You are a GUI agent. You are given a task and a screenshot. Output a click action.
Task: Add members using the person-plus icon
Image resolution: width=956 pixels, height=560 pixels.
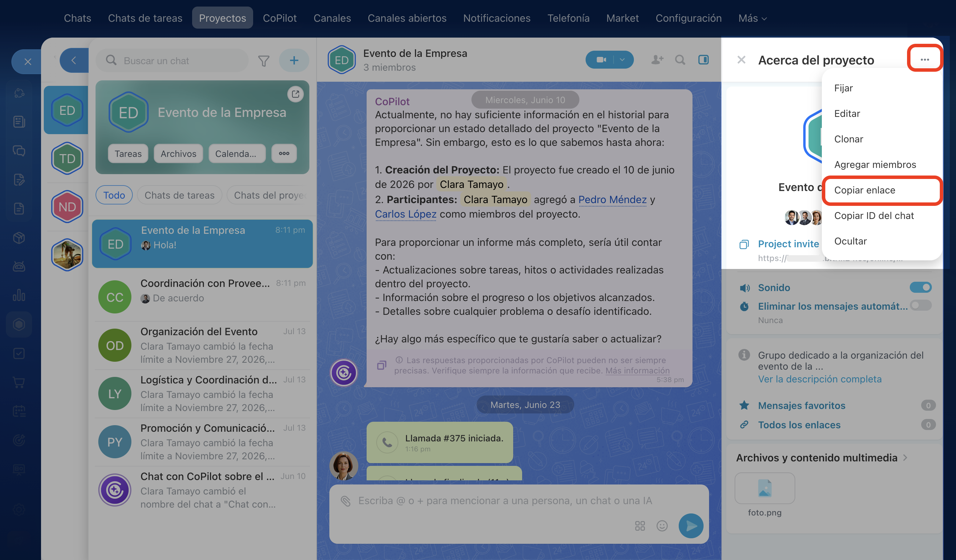[657, 60]
